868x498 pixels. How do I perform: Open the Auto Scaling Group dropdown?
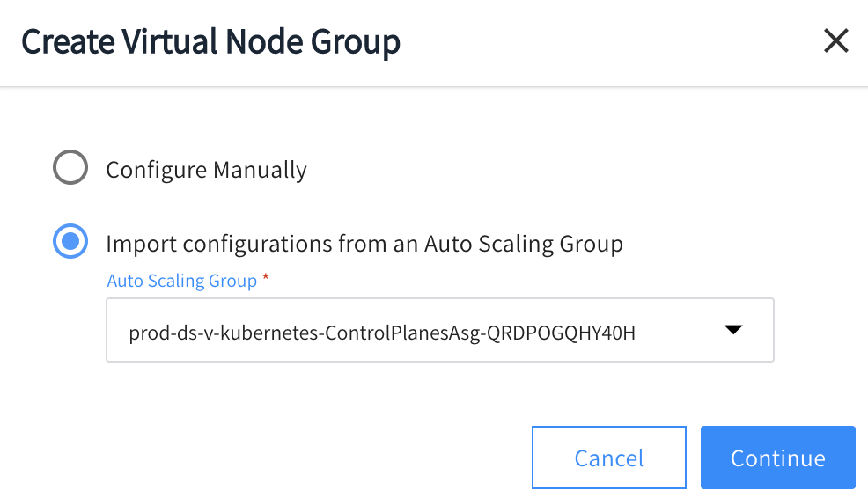(439, 330)
